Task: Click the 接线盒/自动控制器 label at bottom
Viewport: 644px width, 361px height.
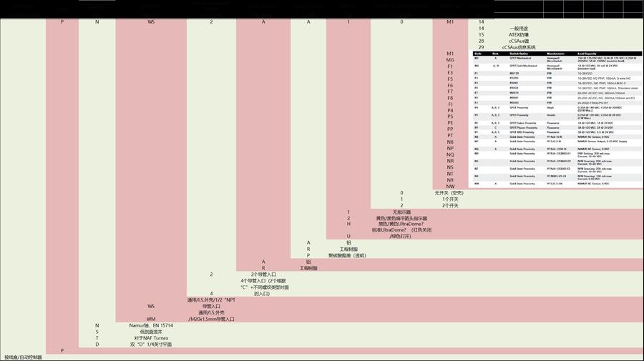Action: click(24, 357)
